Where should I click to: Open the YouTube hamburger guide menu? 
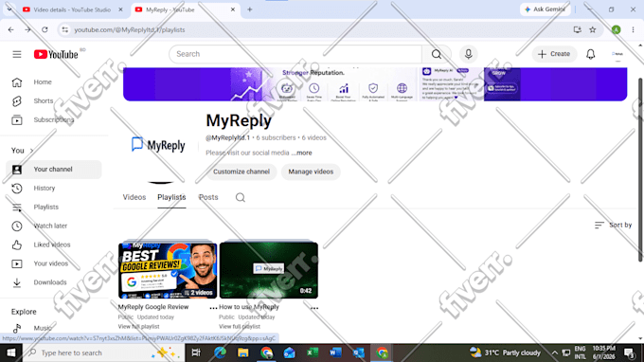point(17,54)
